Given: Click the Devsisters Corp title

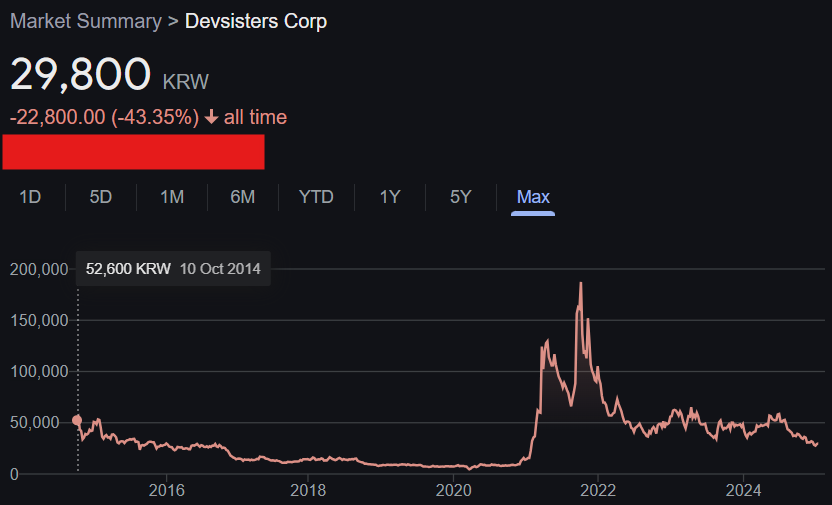Looking at the screenshot, I should 256,21.
